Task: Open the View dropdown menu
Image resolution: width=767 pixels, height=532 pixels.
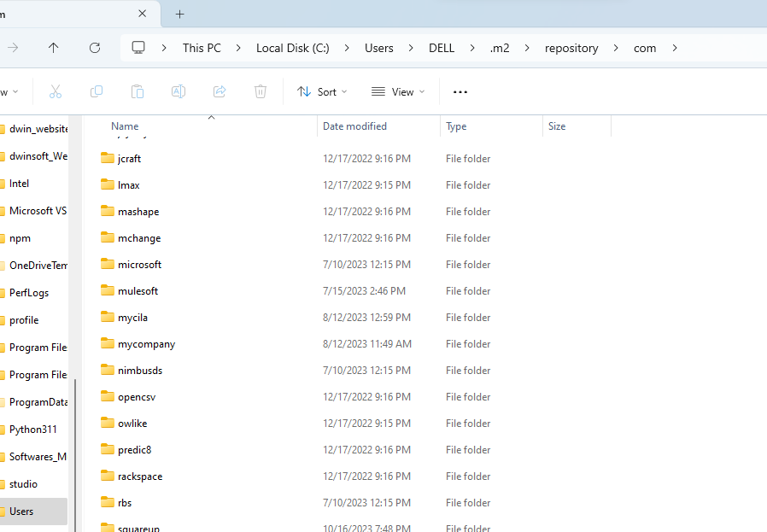Action: pyautogui.click(x=398, y=91)
